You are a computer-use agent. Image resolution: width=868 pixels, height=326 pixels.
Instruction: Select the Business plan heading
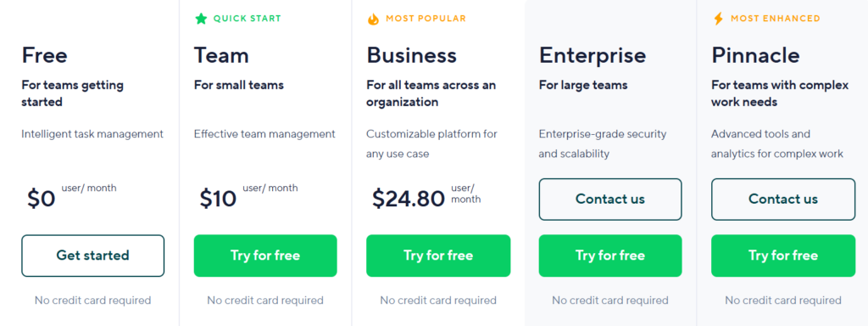coord(411,55)
